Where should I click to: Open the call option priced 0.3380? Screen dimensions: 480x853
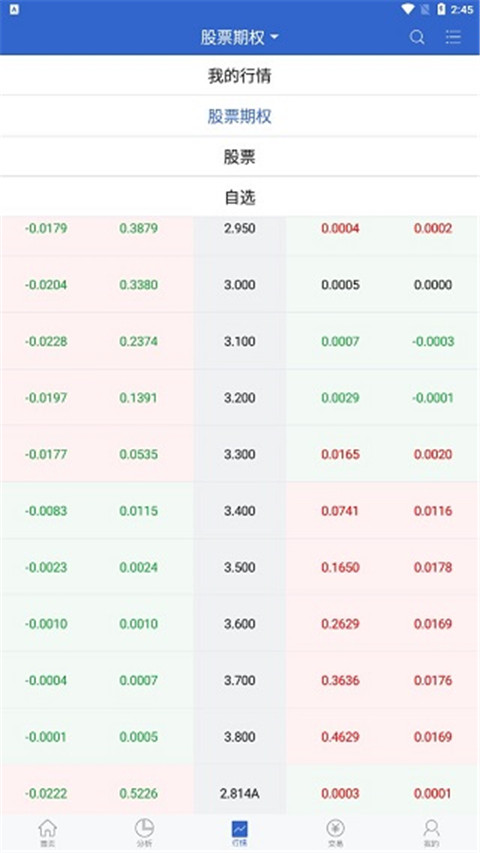[x=139, y=285]
